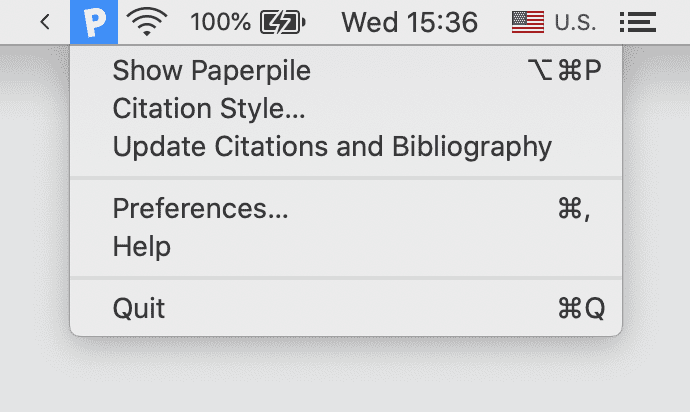Open Notification Center list icon
The height and width of the screenshot is (412, 690).
pos(637,21)
